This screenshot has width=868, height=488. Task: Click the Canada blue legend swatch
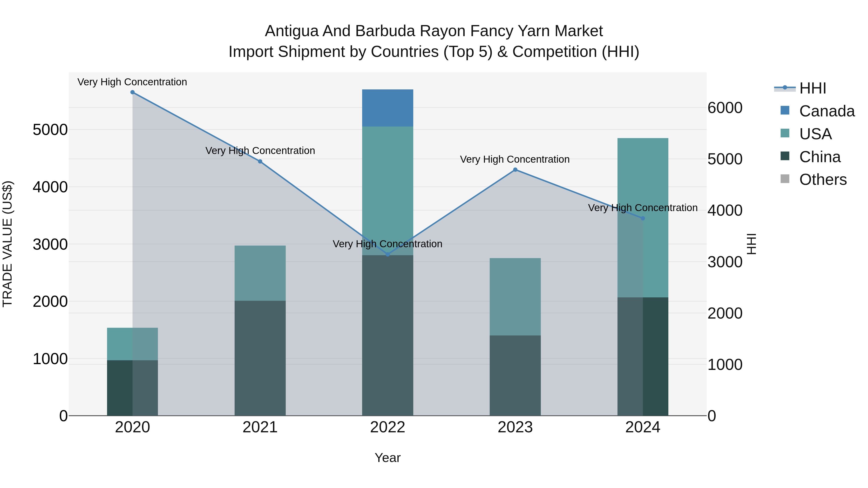785,110
